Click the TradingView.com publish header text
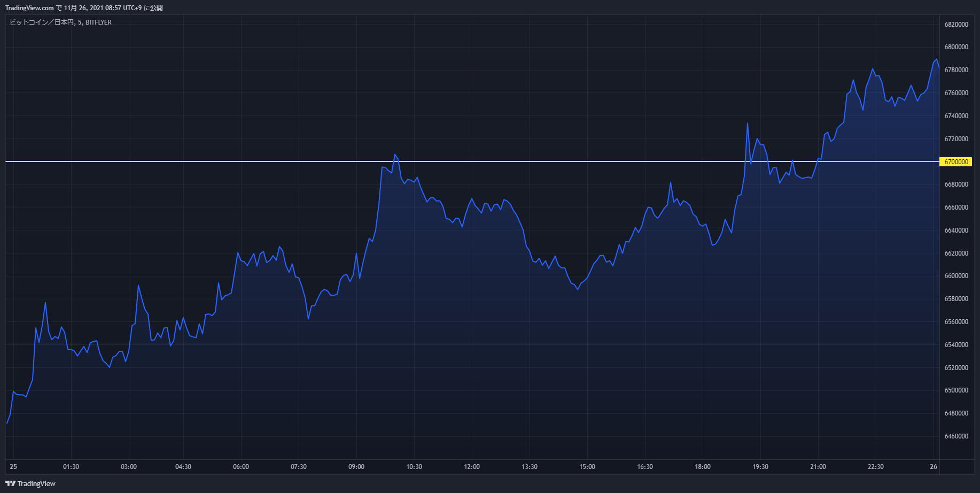 (x=84, y=8)
